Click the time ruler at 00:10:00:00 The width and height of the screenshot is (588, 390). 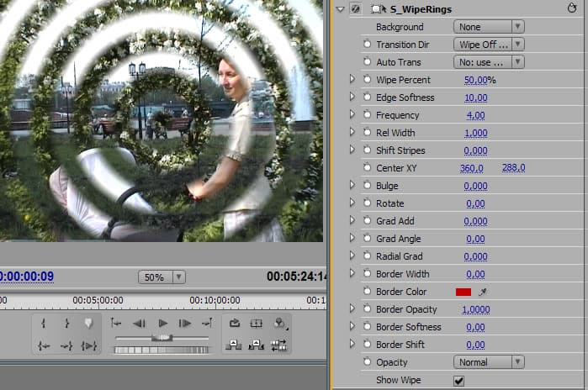(215, 300)
